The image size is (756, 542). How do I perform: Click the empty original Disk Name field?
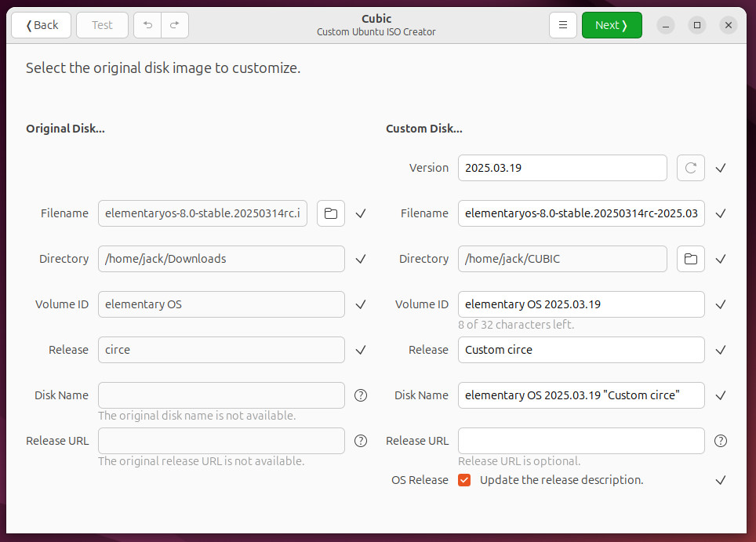pyautogui.click(x=221, y=395)
